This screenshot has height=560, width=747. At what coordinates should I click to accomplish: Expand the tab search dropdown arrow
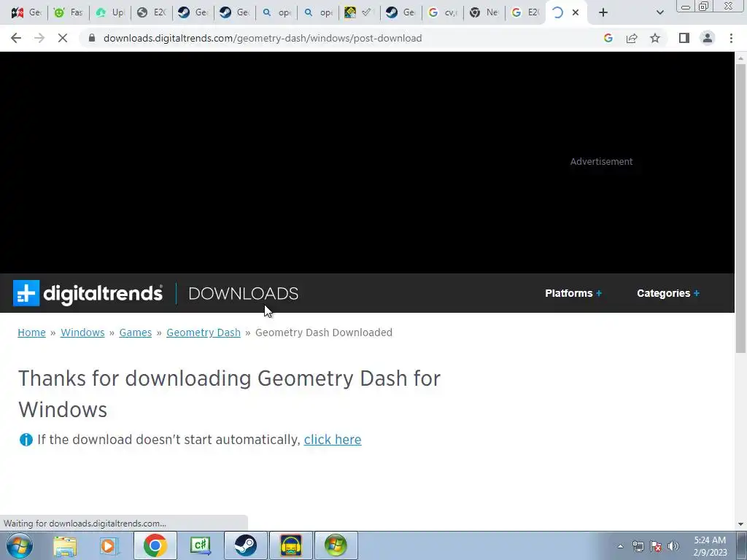tap(659, 12)
